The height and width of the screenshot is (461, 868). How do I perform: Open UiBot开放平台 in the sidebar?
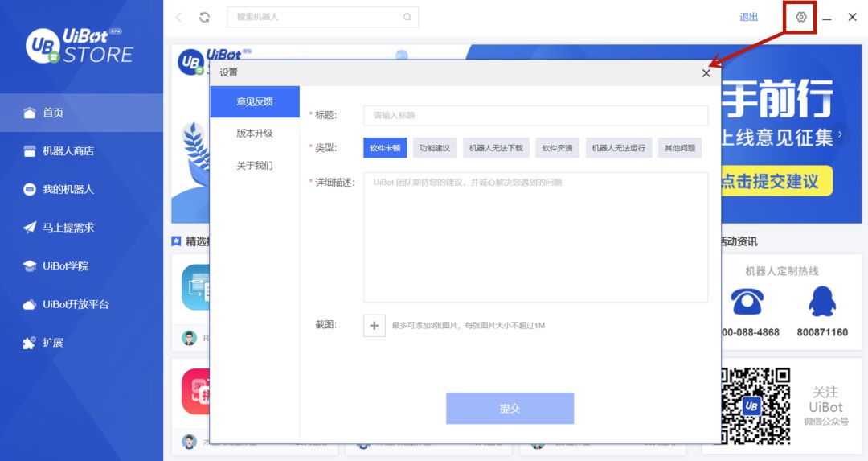(x=81, y=304)
